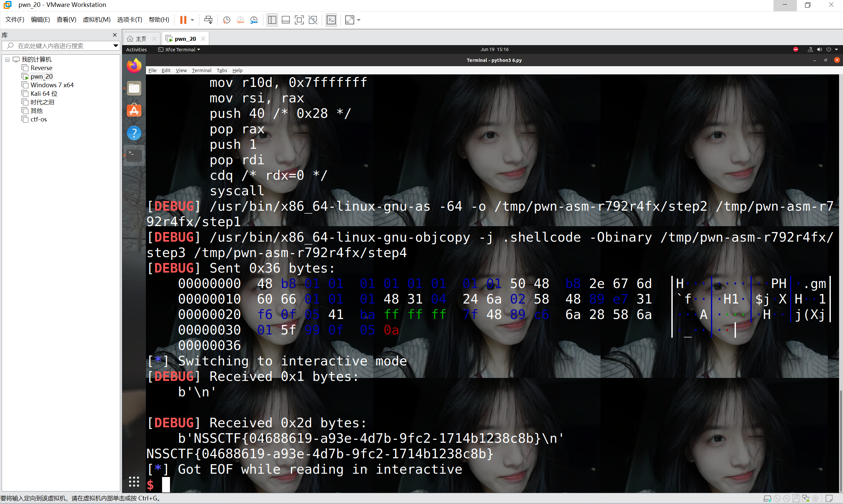This screenshot has height=504, width=843.
Task: Open the 虚拟机(M) menu
Action: [x=97, y=20]
